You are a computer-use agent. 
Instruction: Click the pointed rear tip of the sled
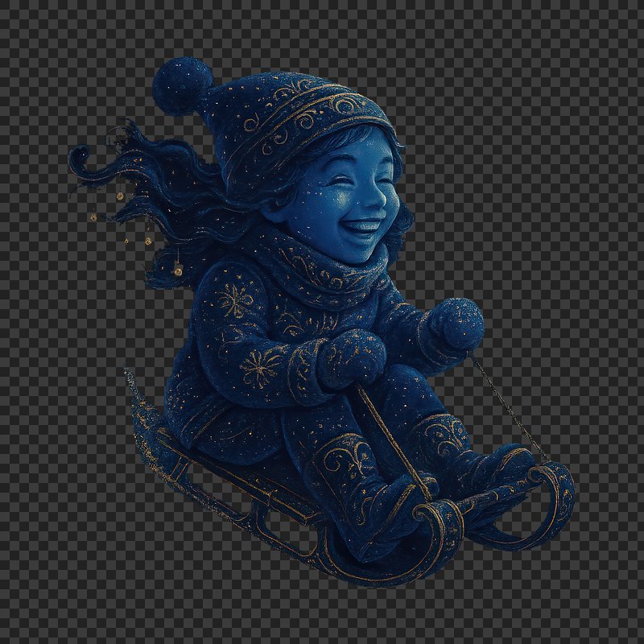129,378
